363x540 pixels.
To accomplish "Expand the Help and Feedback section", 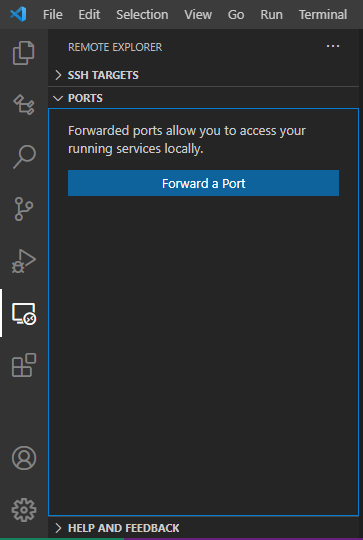I will tap(203, 528).
